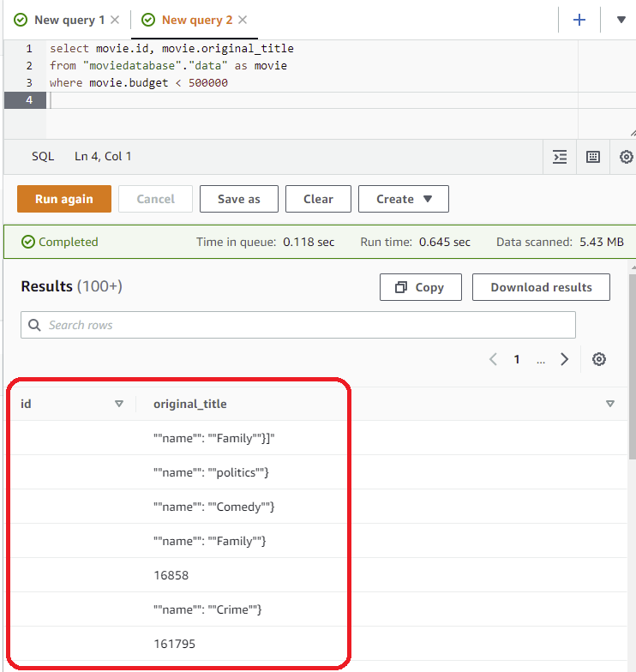
Task: Close the New query 1 tab
Action: pyautogui.click(x=115, y=20)
